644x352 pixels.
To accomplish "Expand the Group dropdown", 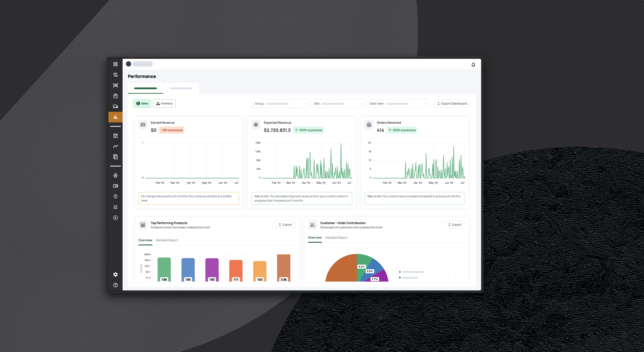I will 280,103.
